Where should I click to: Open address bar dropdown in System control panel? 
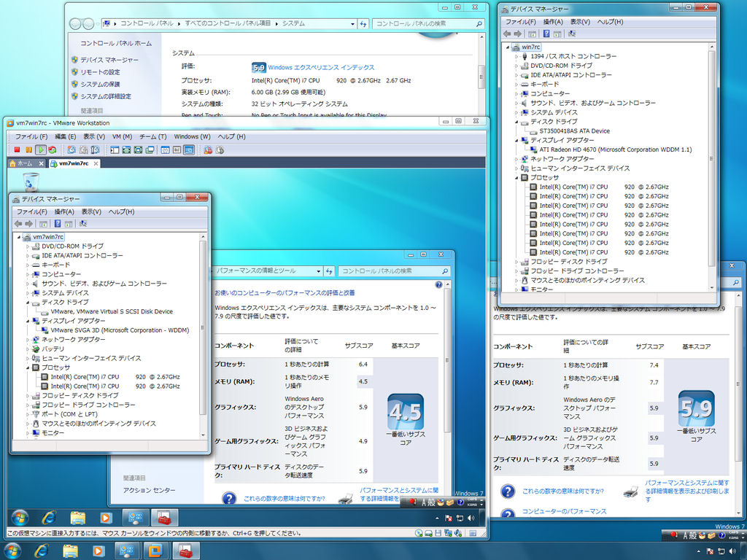[352, 23]
